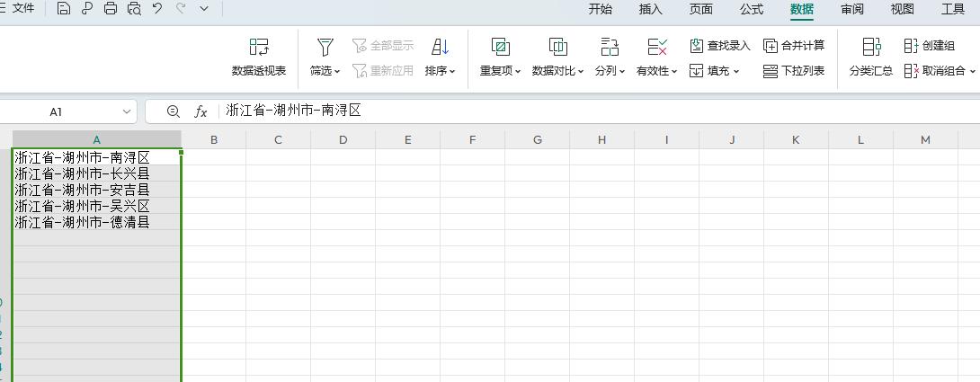The height and width of the screenshot is (382, 980).
Task: Click the Undo arrow
Action: [x=157, y=9]
